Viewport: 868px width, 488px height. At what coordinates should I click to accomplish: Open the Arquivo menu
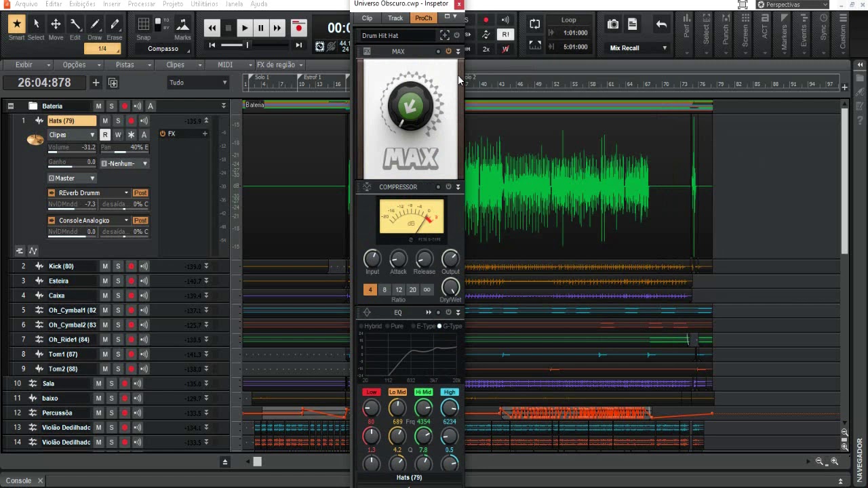coord(26,4)
